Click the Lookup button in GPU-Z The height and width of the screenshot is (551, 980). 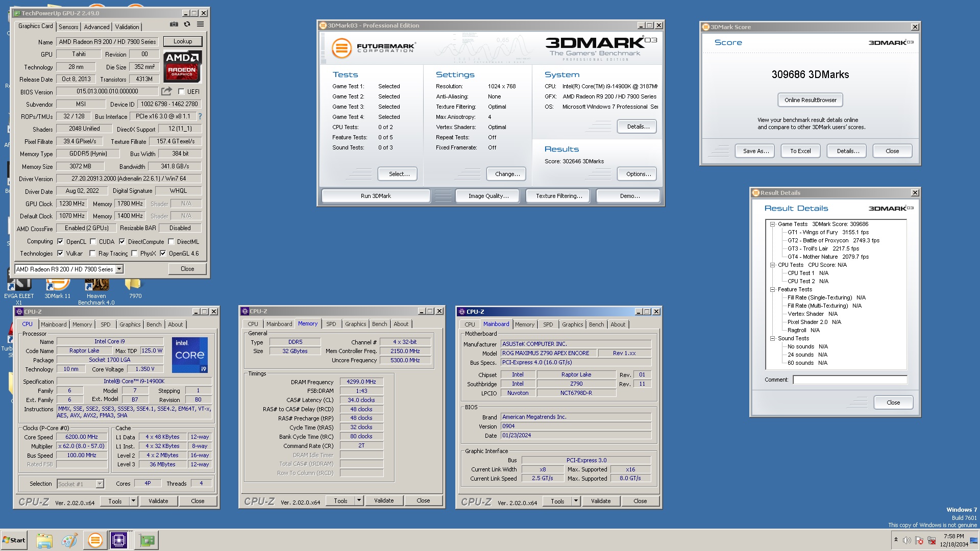tap(183, 41)
